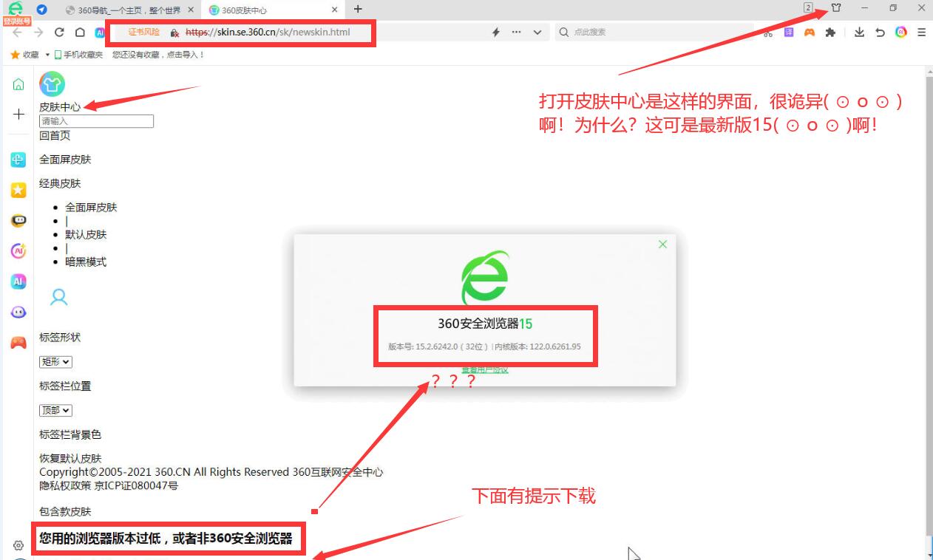Image resolution: width=933 pixels, height=560 pixels.
Task: Open a new tab with plus button
Action: coord(358,9)
